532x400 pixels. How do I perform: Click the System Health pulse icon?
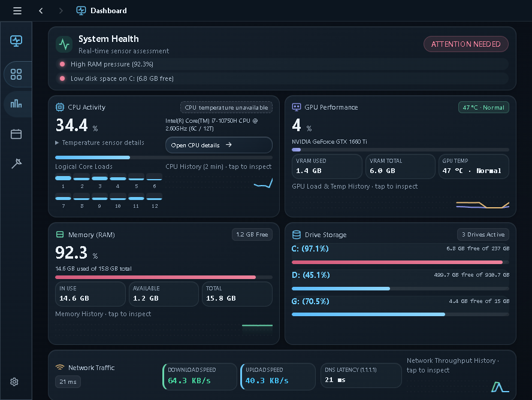64,44
